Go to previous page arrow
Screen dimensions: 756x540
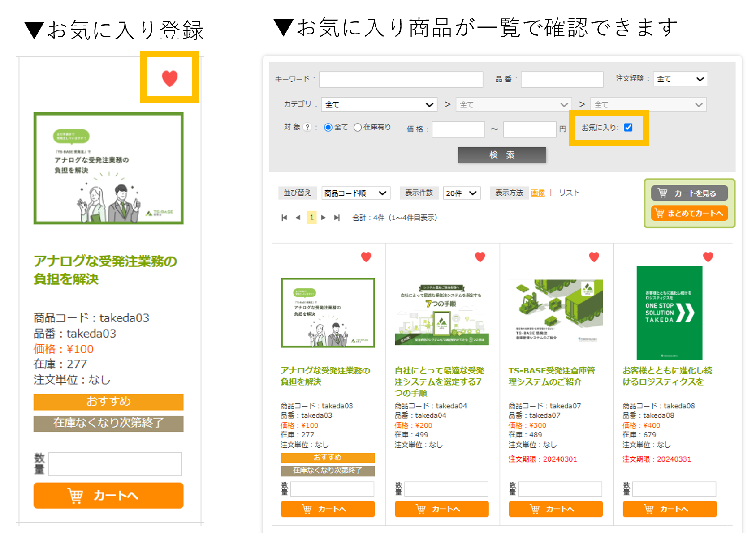(298, 218)
